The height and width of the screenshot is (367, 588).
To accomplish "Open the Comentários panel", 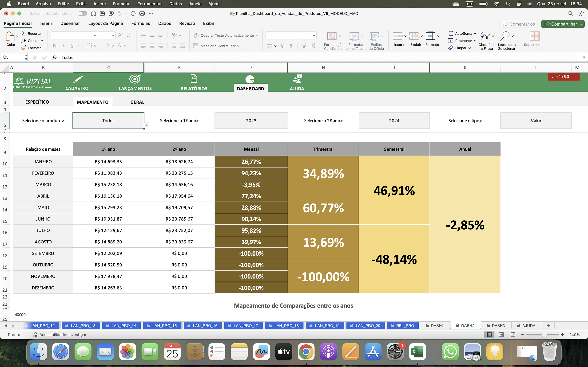I will [518, 24].
